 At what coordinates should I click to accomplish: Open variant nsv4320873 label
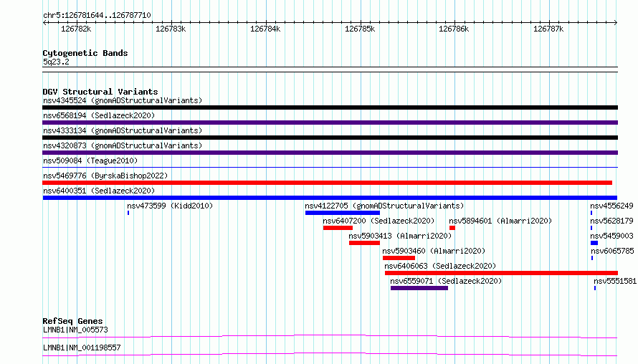(123, 145)
